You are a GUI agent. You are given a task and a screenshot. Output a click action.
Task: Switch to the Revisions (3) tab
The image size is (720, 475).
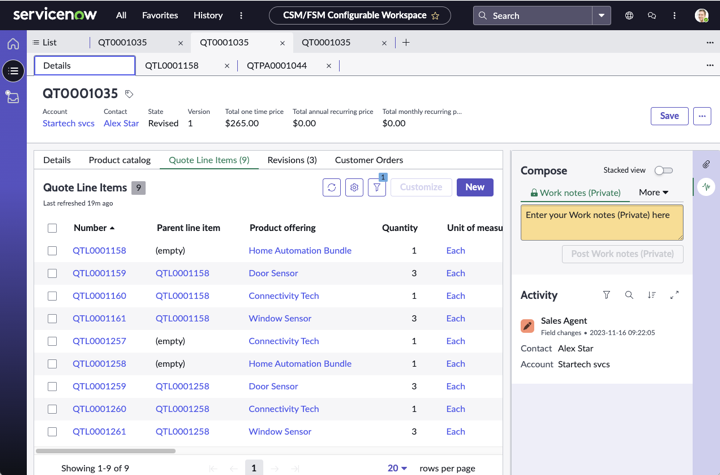pyautogui.click(x=292, y=160)
